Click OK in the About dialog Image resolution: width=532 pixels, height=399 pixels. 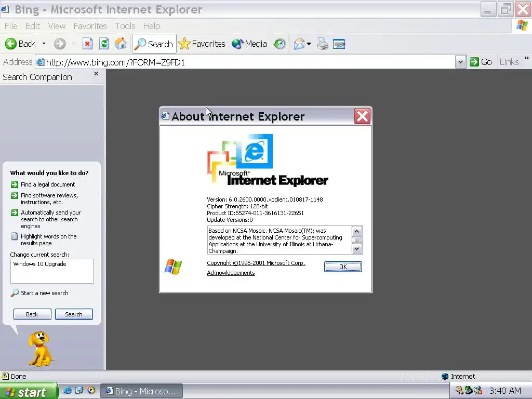[x=343, y=267]
